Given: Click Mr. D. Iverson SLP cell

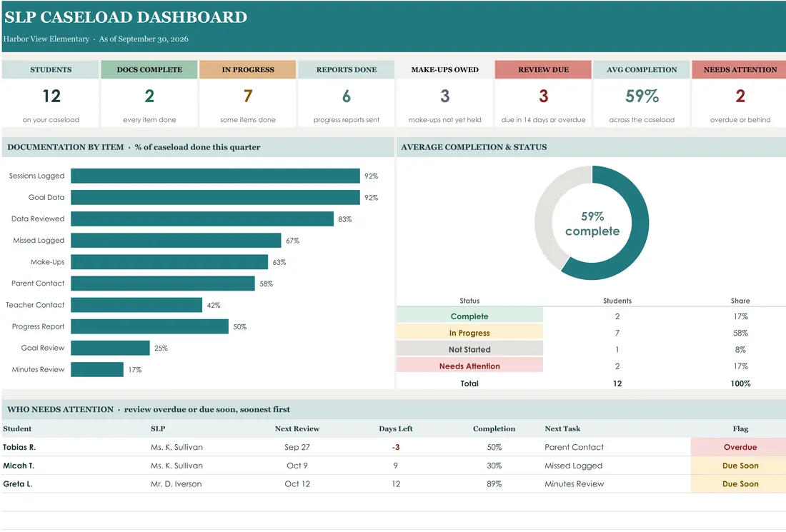Looking at the screenshot, I should click(176, 484).
